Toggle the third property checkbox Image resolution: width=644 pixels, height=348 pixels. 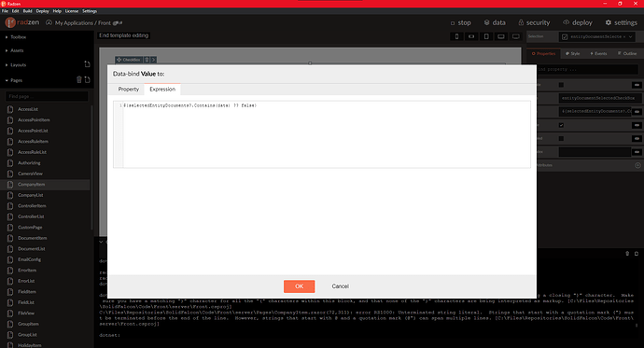coord(561,139)
